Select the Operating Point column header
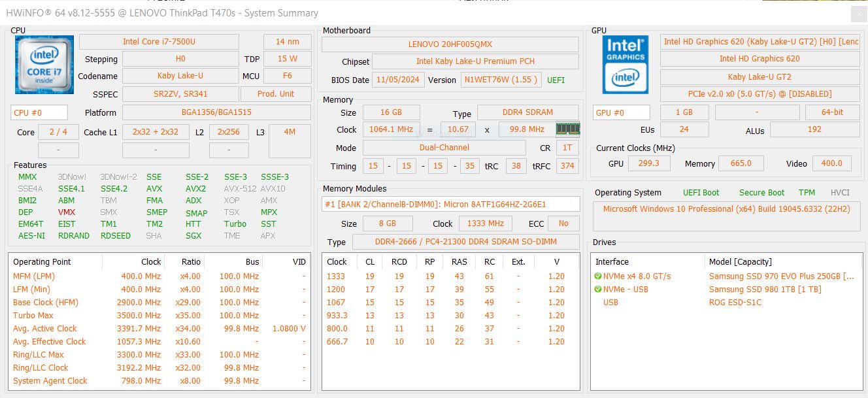868x398 pixels. tap(42, 262)
